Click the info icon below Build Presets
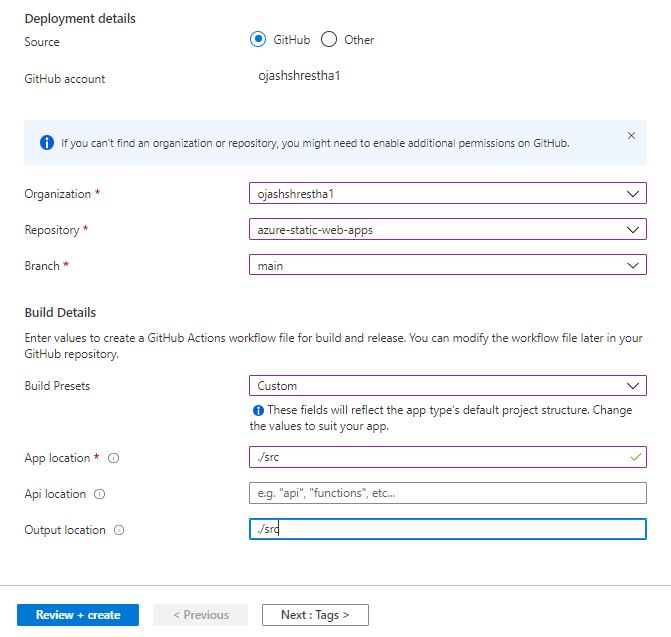671x637 pixels. 258,410
